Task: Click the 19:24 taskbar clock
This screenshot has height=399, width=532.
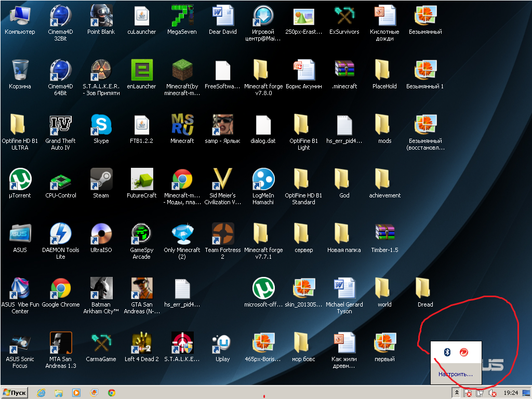Action: pyautogui.click(x=511, y=393)
